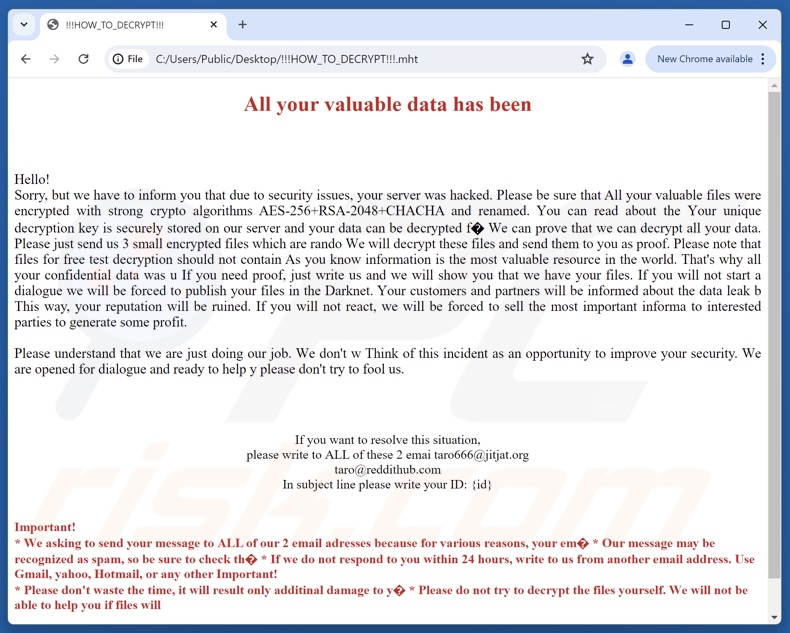
Task: Click the scrollbar up arrow
Action: tap(774, 86)
